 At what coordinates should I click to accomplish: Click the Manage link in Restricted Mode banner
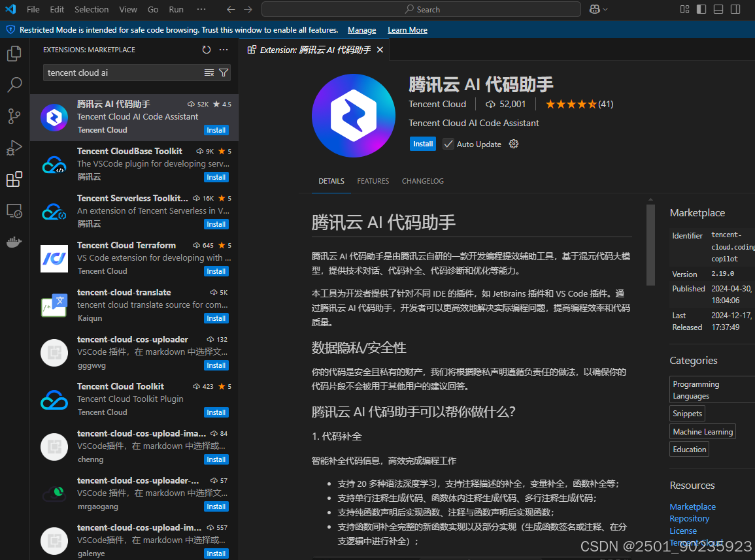click(361, 30)
